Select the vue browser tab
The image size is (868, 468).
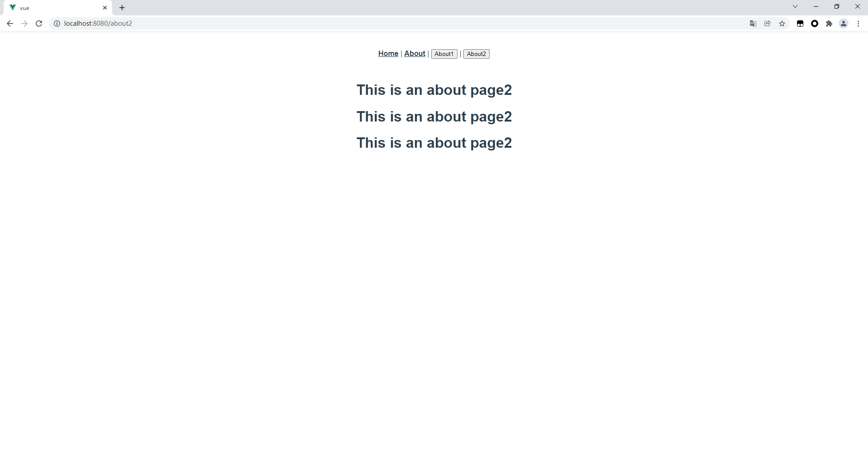59,8
